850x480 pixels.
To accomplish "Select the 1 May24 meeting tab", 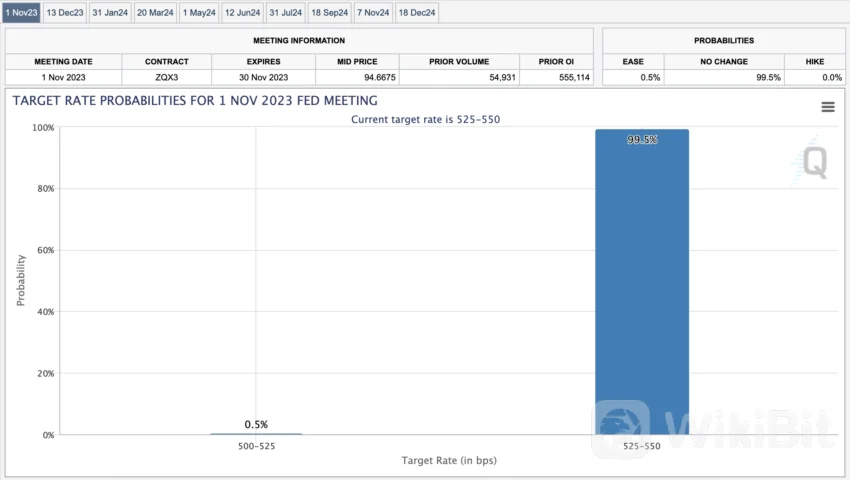I will [199, 12].
